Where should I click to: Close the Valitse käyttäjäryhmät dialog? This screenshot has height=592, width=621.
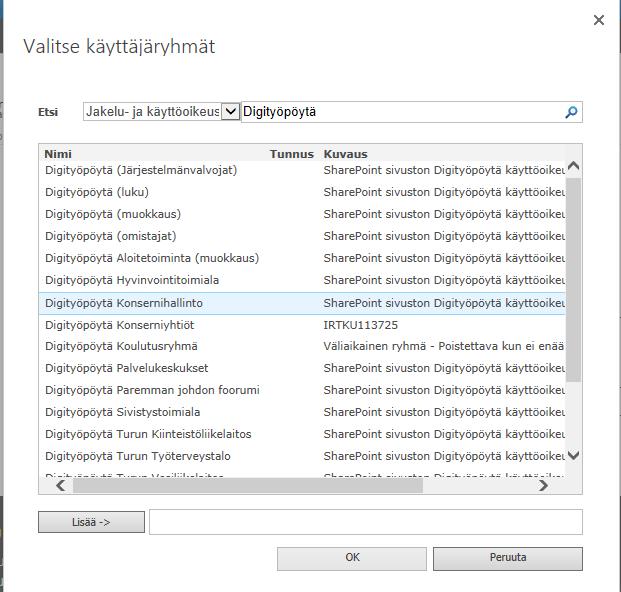(x=599, y=20)
